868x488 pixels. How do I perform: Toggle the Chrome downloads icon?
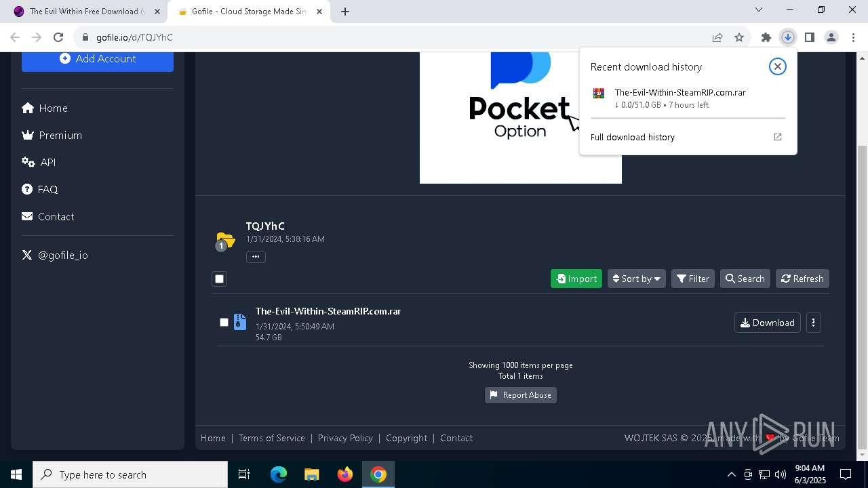788,37
